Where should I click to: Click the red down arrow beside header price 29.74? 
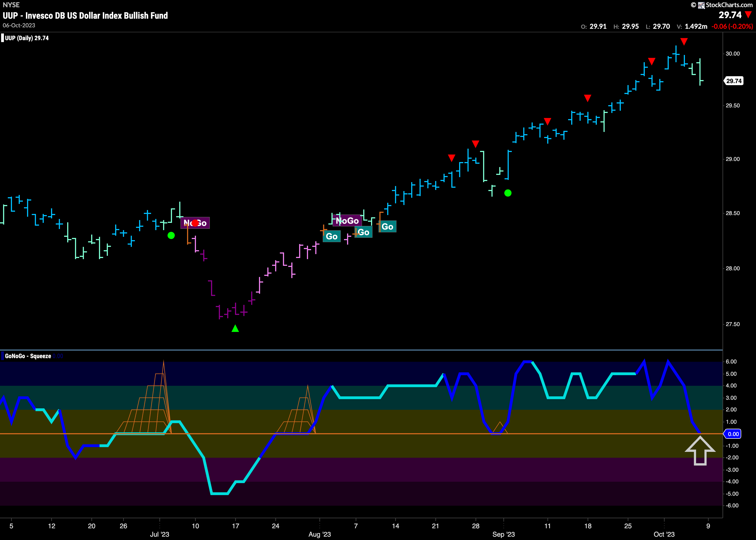click(748, 15)
